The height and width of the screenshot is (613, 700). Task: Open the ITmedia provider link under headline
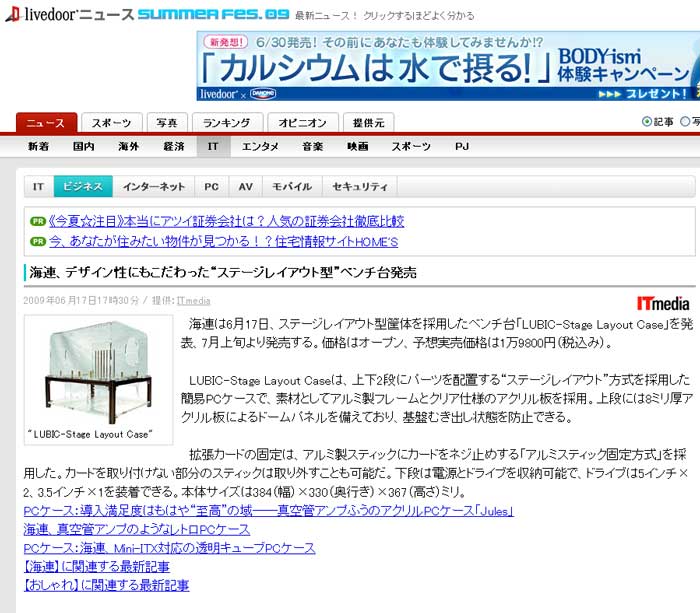193,300
